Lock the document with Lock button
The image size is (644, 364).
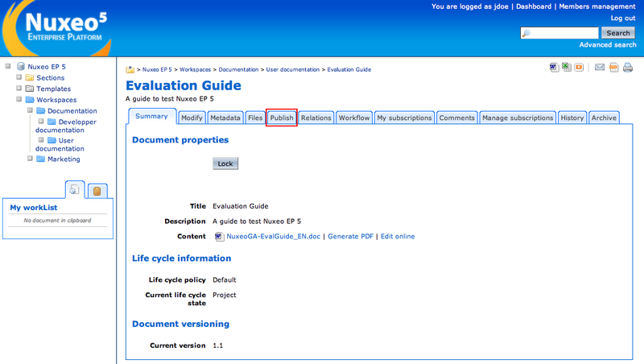tap(225, 163)
